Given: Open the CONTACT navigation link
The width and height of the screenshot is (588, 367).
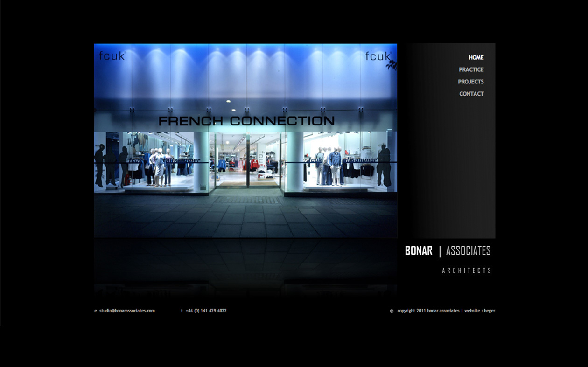Looking at the screenshot, I should click(x=471, y=94).
